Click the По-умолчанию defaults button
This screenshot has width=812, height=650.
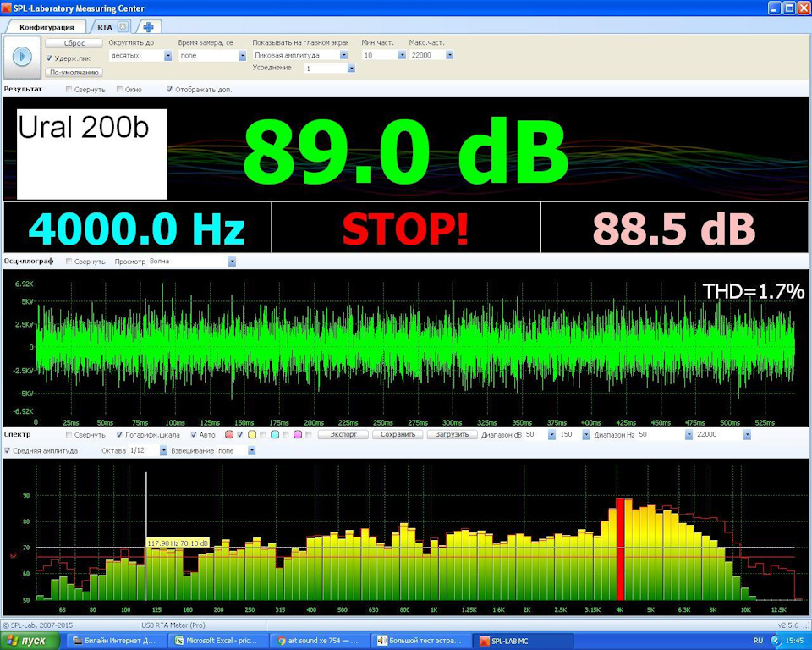(x=74, y=73)
